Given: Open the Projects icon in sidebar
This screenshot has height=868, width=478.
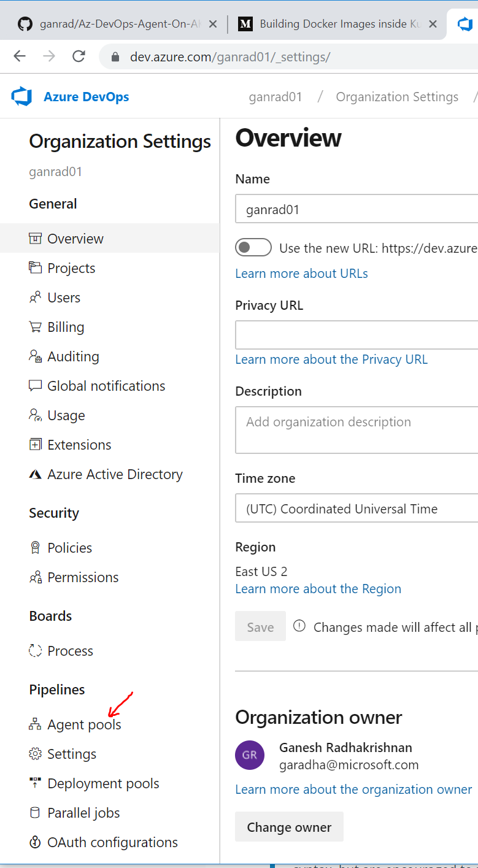Looking at the screenshot, I should (36, 268).
